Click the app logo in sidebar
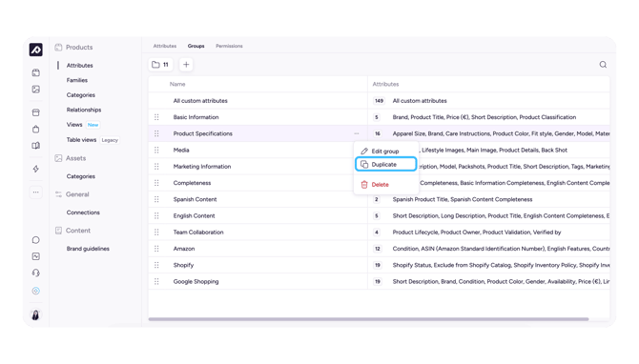Screen dimensions: 639x364 (x=36, y=50)
